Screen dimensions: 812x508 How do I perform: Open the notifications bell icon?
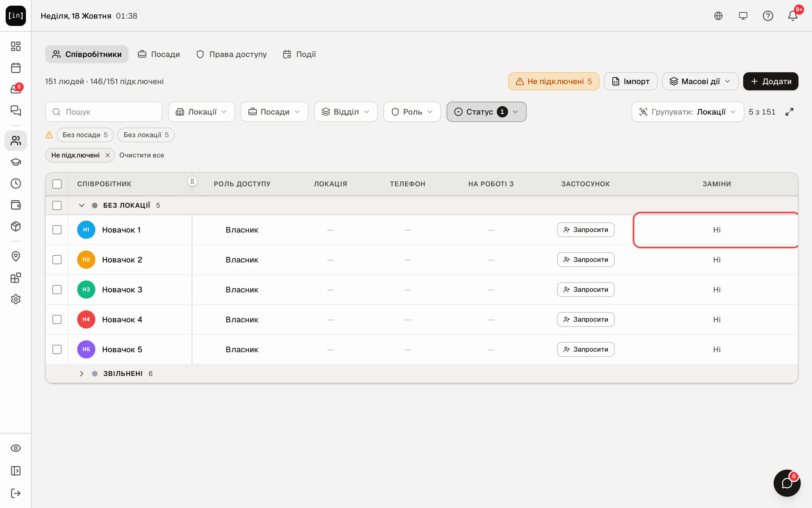pos(793,16)
